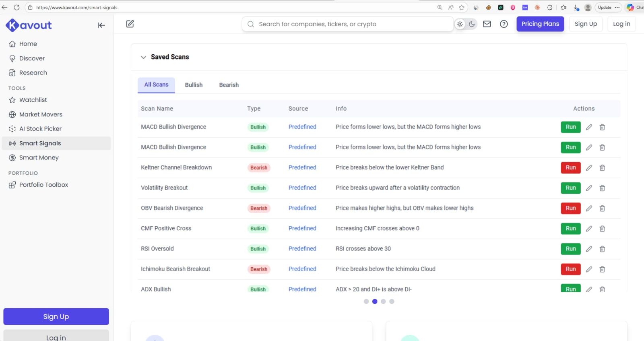The height and width of the screenshot is (341, 644).
Task: Open Discover in the sidebar
Action: [56, 58]
